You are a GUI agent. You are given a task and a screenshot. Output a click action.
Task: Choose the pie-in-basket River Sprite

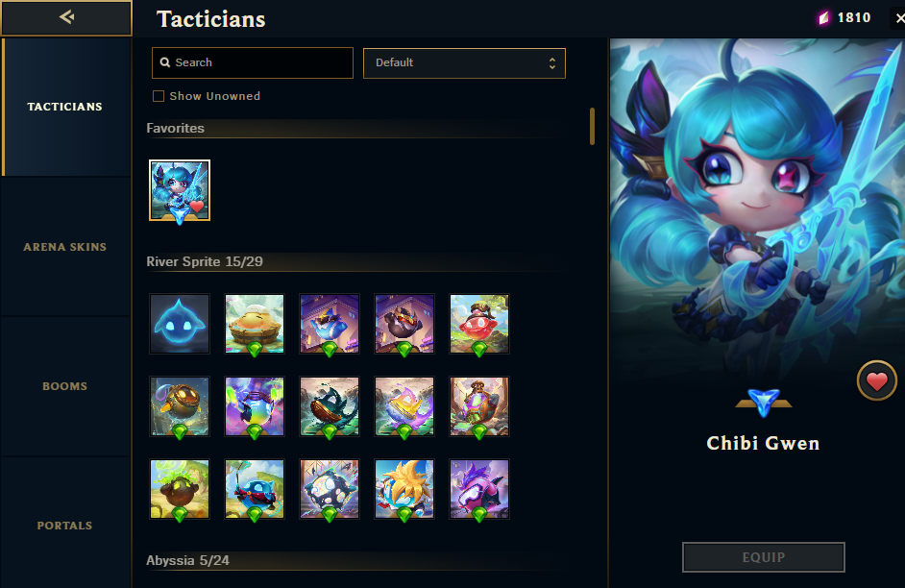pyautogui.click(x=255, y=324)
